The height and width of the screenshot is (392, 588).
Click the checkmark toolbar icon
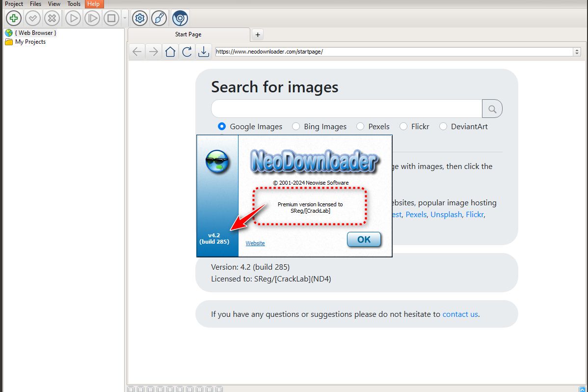(x=32, y=18)
